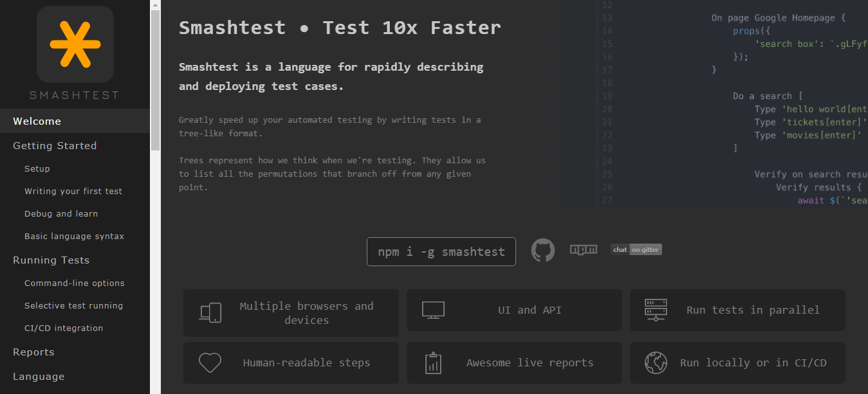Open the chat on Gitter badge
The width and height of the screenshot is (868, 394).
[636, 249]
